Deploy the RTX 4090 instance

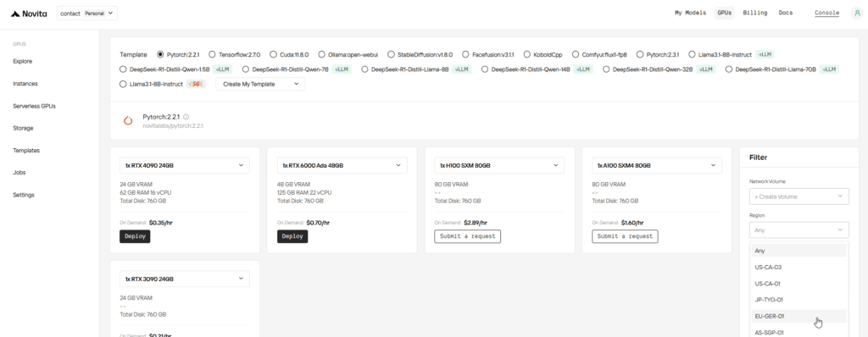135,236
